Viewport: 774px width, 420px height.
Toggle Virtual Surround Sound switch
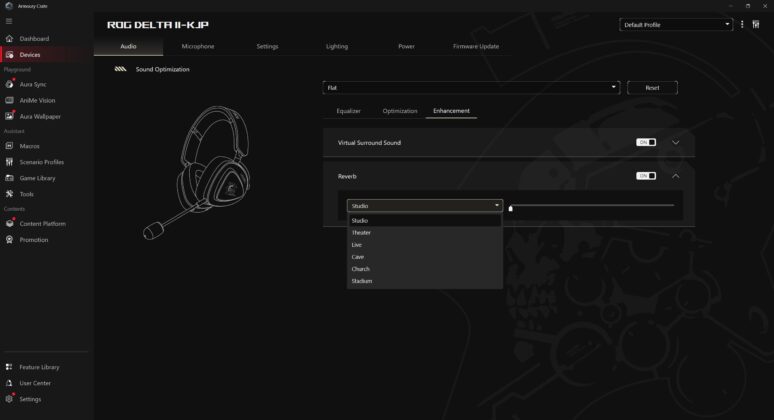(x=646, y=143)
